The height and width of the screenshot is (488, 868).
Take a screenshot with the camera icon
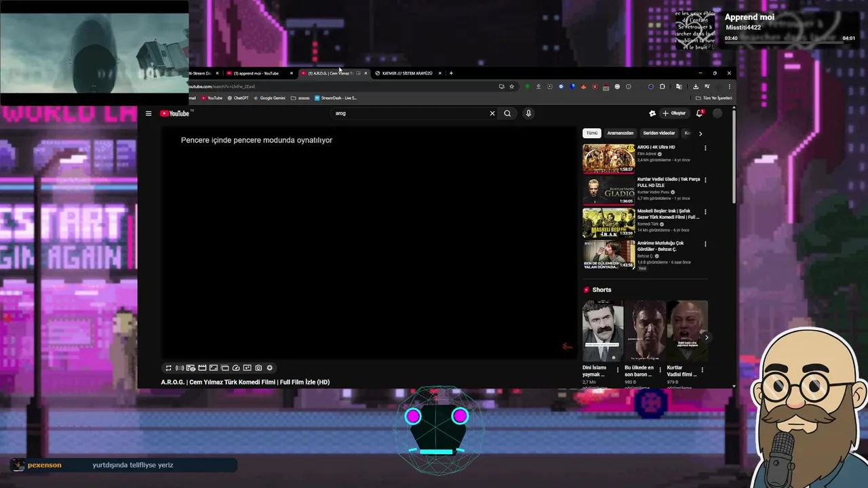pos(258,368)
